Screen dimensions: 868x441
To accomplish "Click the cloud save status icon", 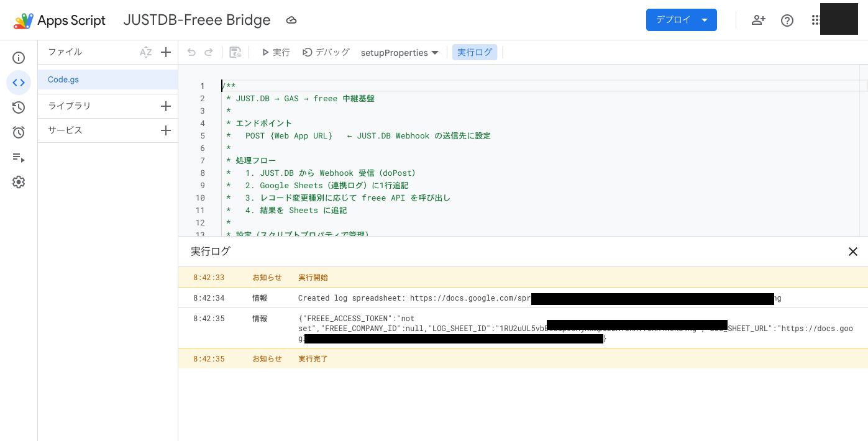I will [291, 20].
